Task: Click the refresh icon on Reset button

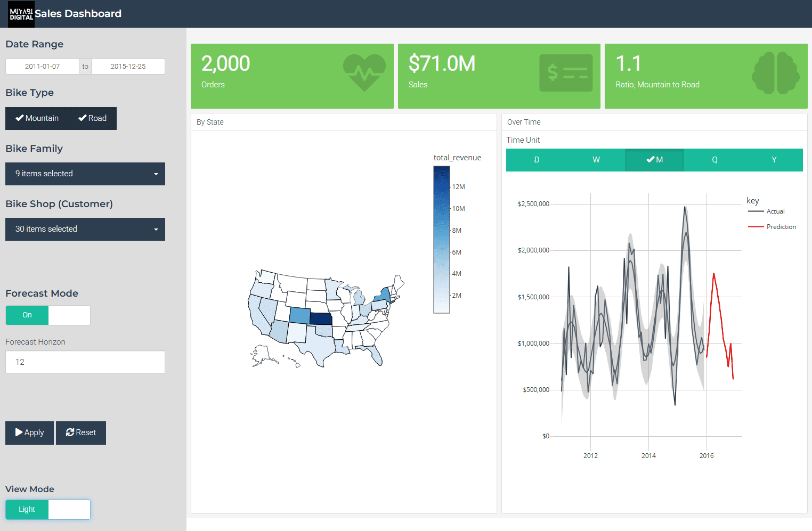Action: pyautogui.click(x=70, y=432)
